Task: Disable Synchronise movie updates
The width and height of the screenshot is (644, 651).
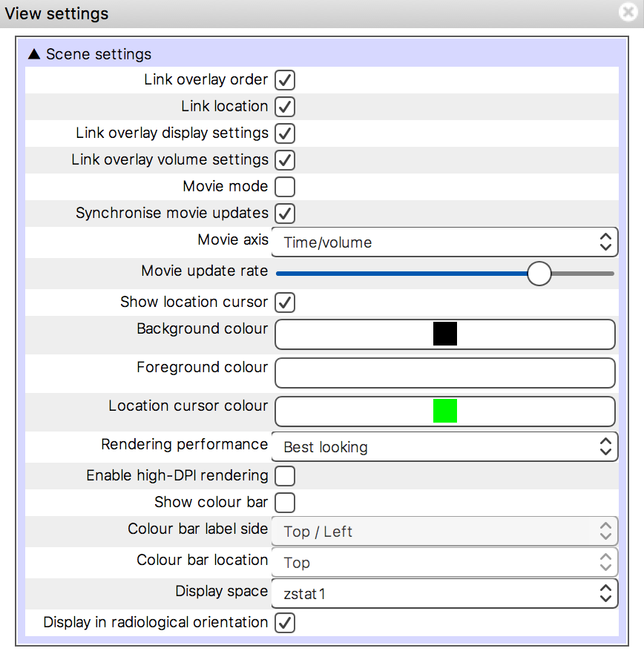Action: [285, 214]
